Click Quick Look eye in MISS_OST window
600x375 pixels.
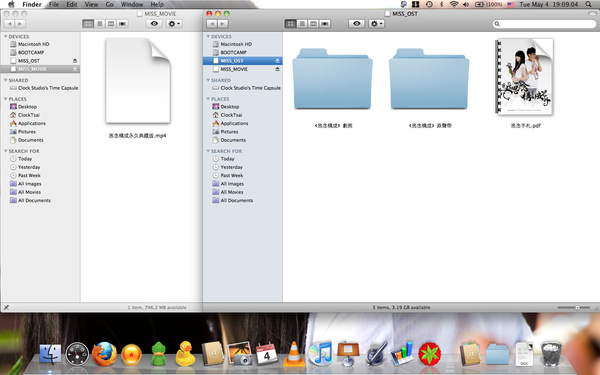tap(357, 24)
